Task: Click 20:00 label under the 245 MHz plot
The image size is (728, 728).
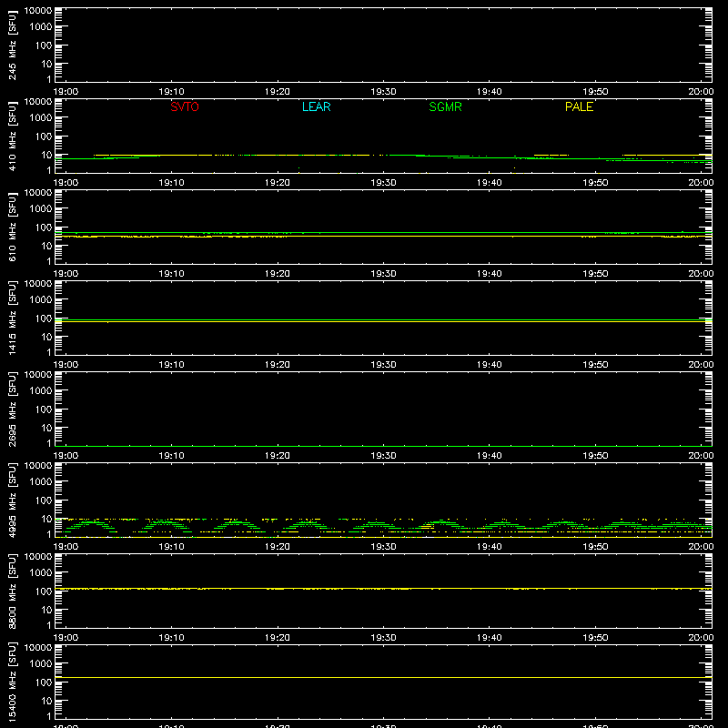Action: click(x=701, y=92)
